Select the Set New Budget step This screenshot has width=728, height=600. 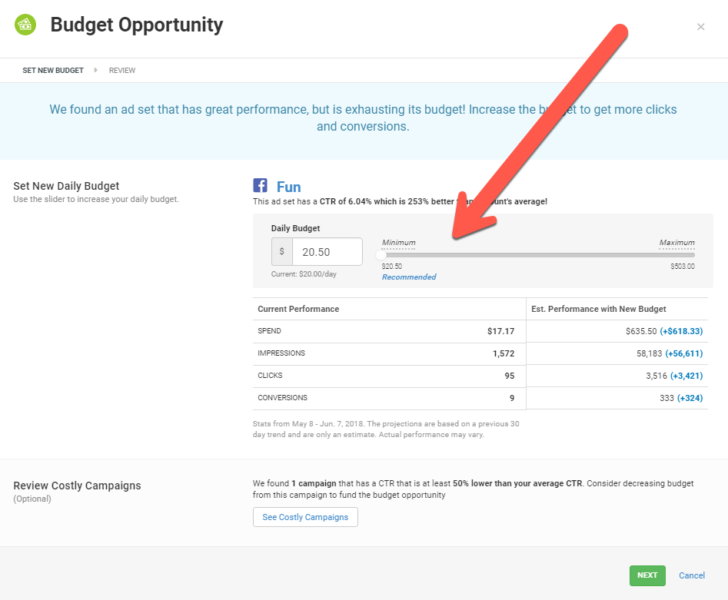click(53, 71)
